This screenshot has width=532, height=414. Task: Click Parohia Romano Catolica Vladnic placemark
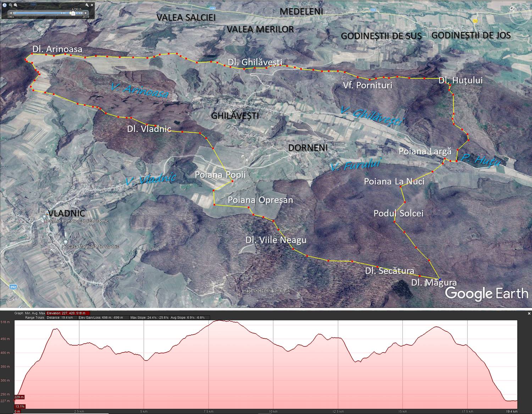click(45, 216)
